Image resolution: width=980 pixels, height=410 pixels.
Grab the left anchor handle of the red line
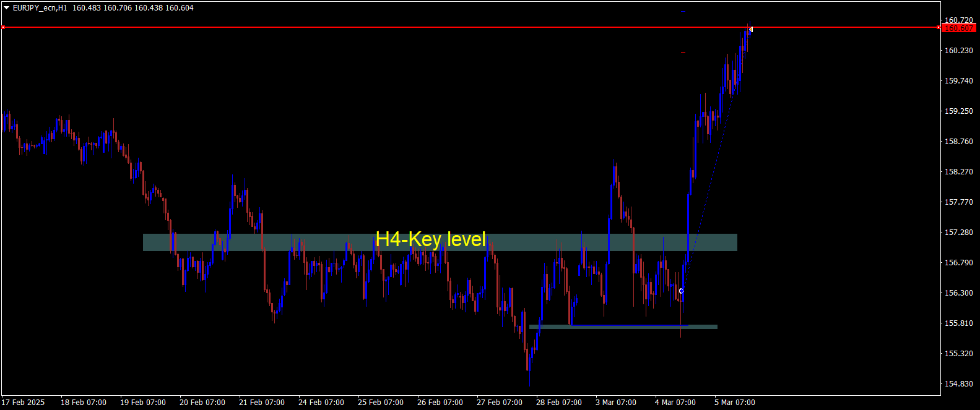[x=3, y=27]
